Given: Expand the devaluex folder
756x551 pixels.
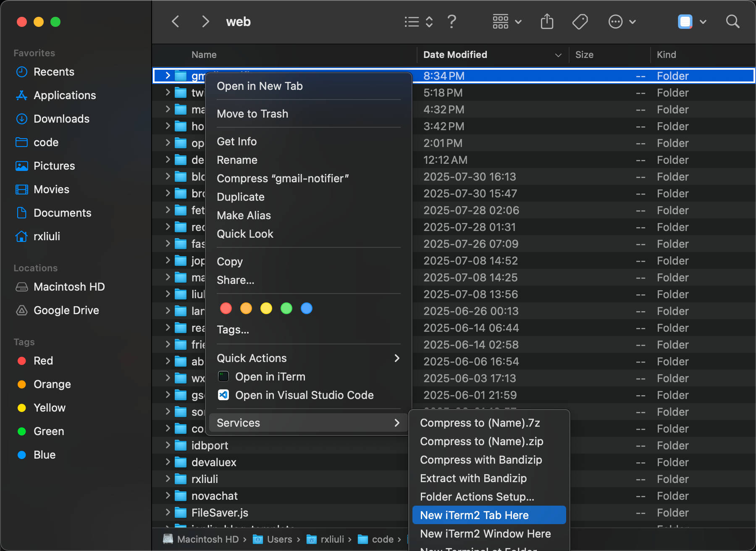Looking at the screenshot, I should coord(168,462).
